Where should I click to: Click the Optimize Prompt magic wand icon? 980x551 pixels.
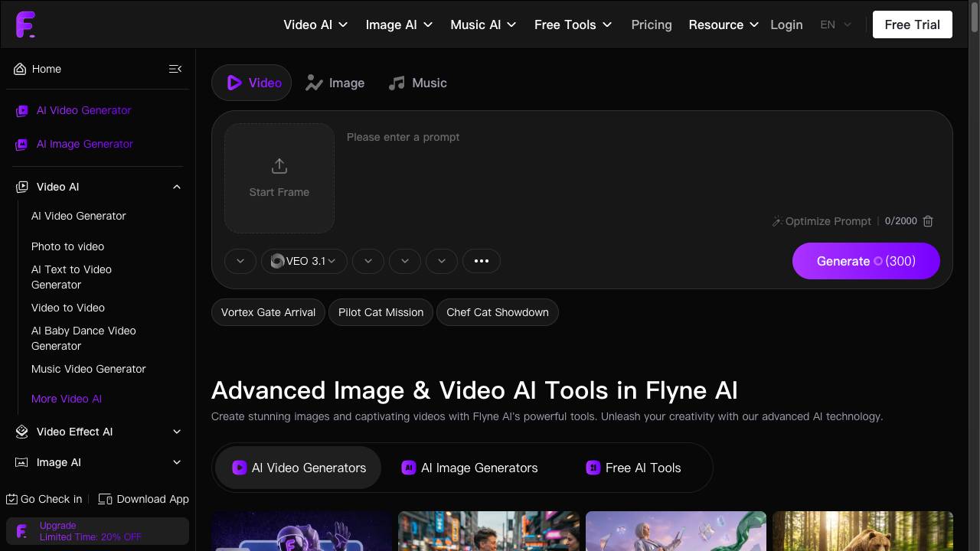point(777,221)
